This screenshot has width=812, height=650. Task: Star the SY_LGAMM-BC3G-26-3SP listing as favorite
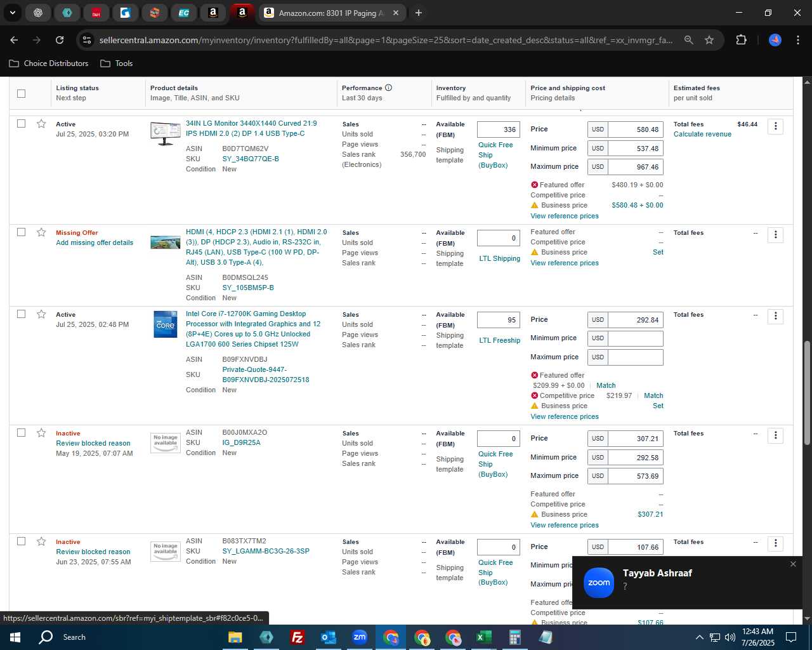coord(41,541)
